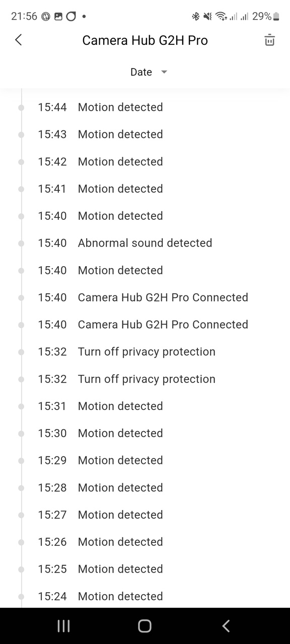The height and width of the screenshot is (644, 290).
Task: Tap the back arrow in the header
Action: [19, 40]
